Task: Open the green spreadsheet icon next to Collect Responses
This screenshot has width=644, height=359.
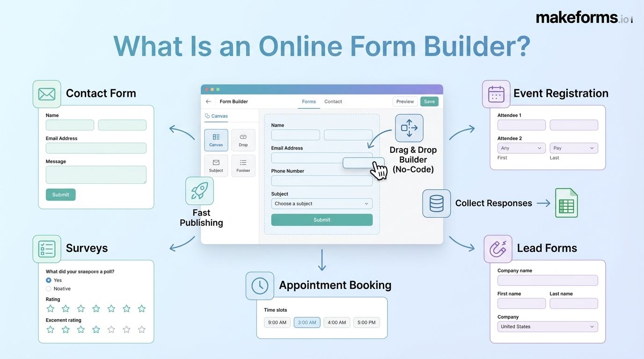Action: (x=566, y=203)
